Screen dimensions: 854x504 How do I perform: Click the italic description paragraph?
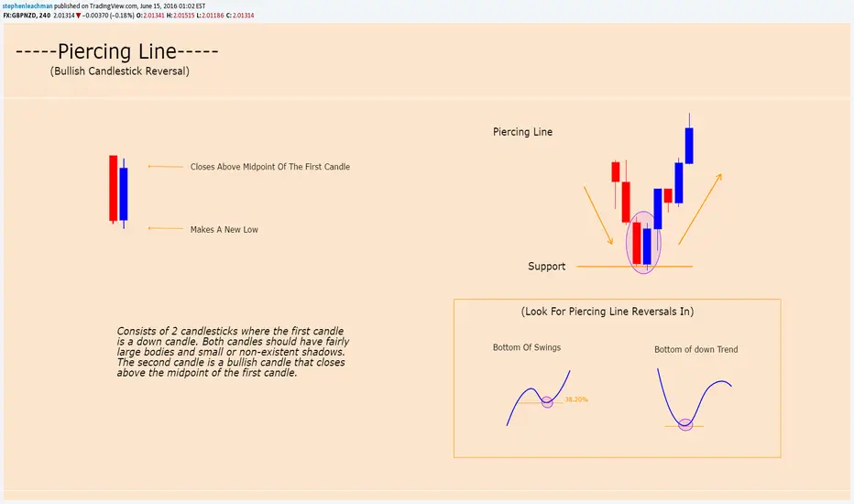tap(233, 352)
